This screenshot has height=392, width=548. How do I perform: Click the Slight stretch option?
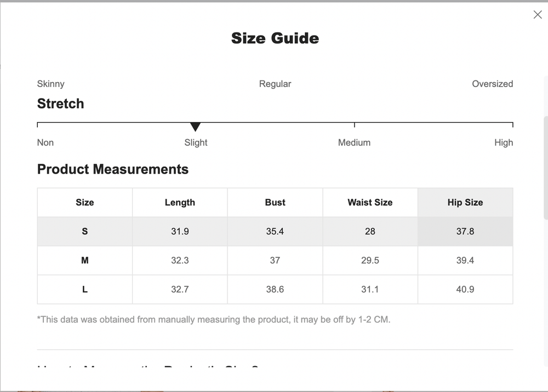coord(196,142)
